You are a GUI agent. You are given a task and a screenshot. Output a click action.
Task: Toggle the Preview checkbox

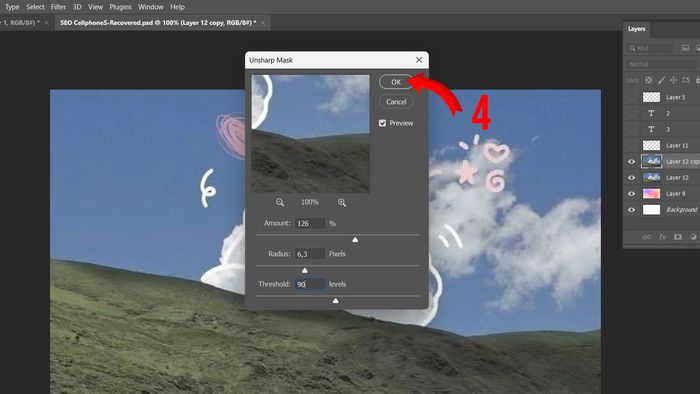point(383,123)
